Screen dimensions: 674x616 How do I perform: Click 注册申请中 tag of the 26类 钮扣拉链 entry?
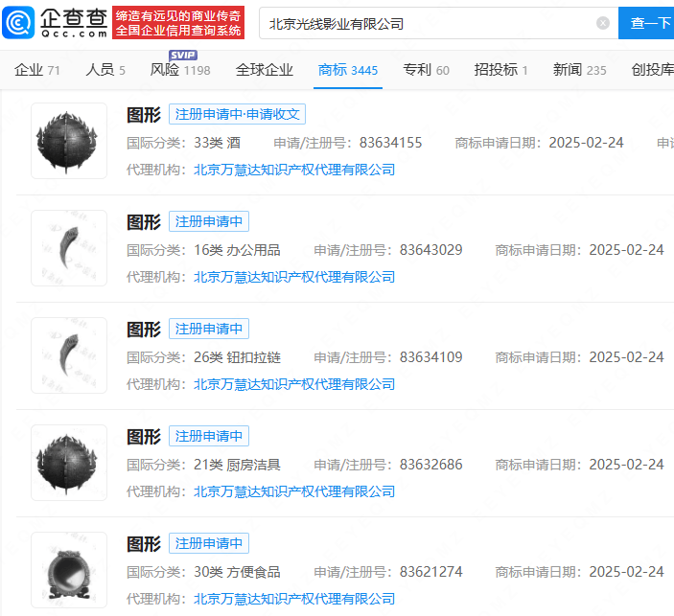tap(209, 329)
